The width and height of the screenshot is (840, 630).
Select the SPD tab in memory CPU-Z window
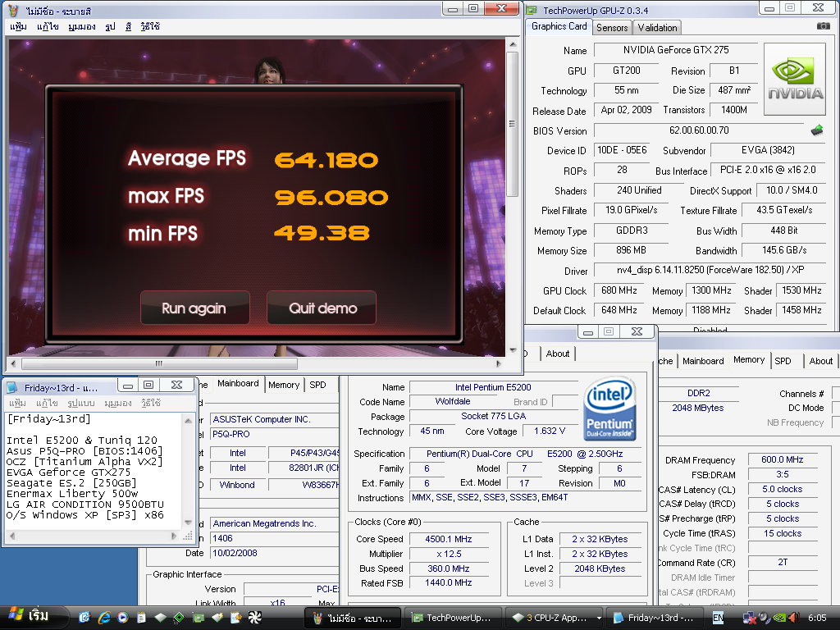(783, 361)
